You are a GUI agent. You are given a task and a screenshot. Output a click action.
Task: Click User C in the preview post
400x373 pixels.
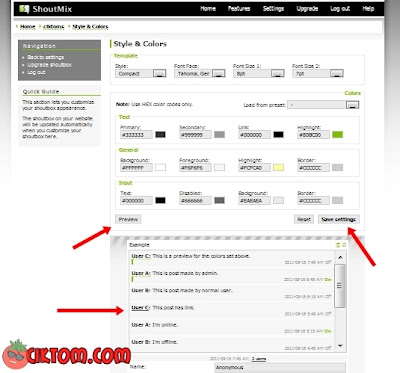click(x=141, y=256)
